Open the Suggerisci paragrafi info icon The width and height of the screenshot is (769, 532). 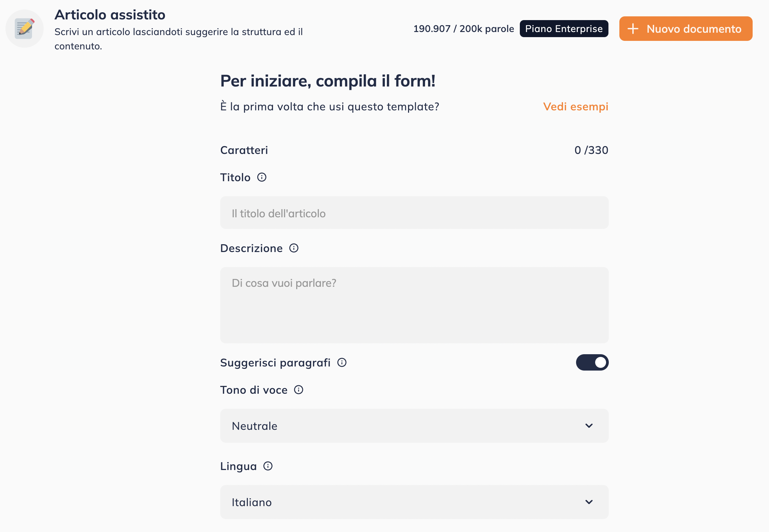341,362
